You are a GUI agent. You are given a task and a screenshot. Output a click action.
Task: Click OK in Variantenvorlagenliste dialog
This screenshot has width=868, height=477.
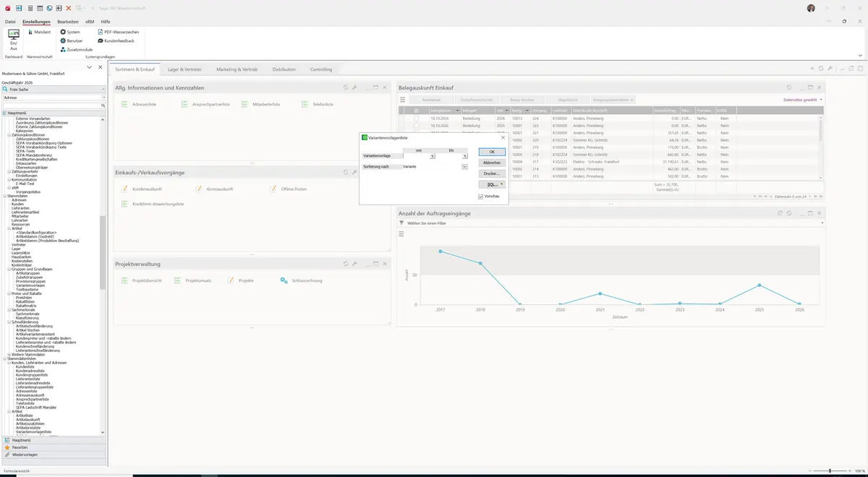[492, 152]
